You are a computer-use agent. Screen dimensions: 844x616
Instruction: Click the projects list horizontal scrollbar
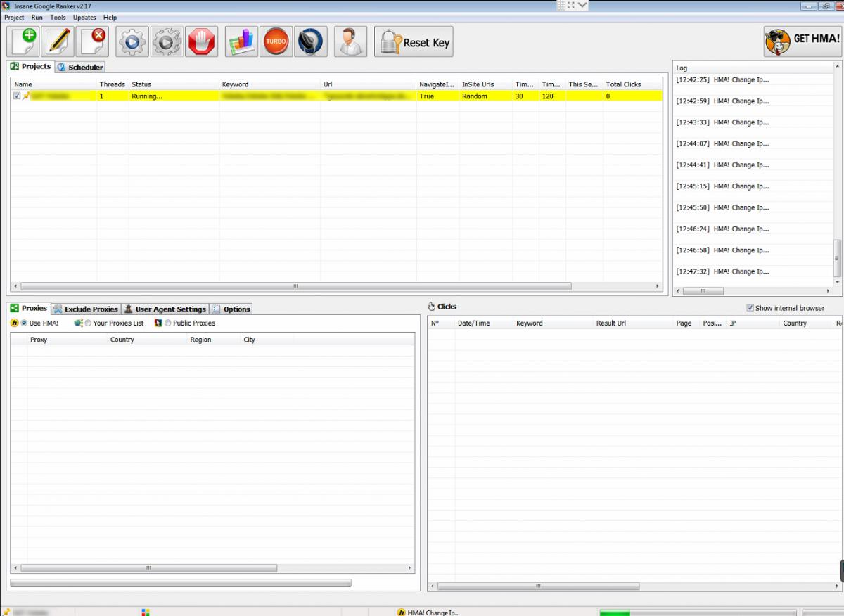pos(296,286)
